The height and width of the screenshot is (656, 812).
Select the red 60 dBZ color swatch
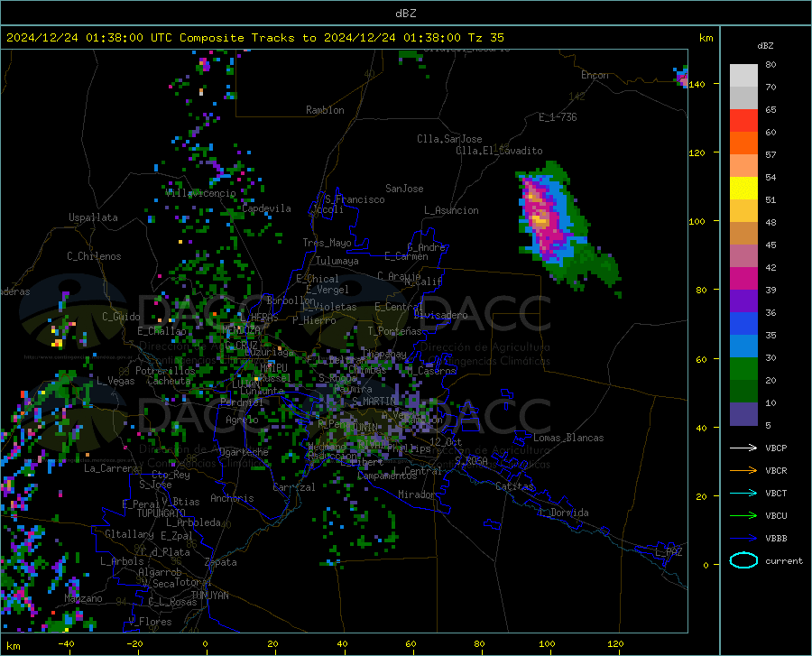click(743, 121)
